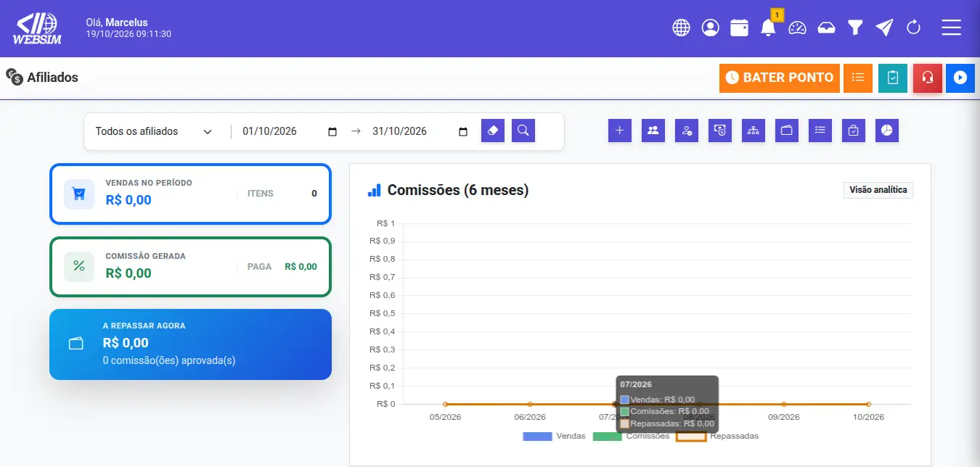Click the user with checkmark icon

(687, 131)
